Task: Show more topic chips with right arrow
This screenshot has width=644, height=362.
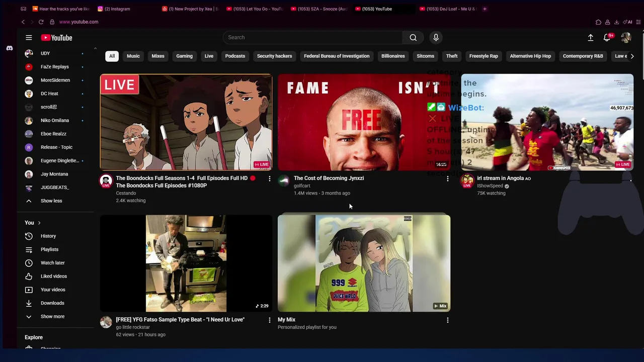Action: tap(632, 56)
